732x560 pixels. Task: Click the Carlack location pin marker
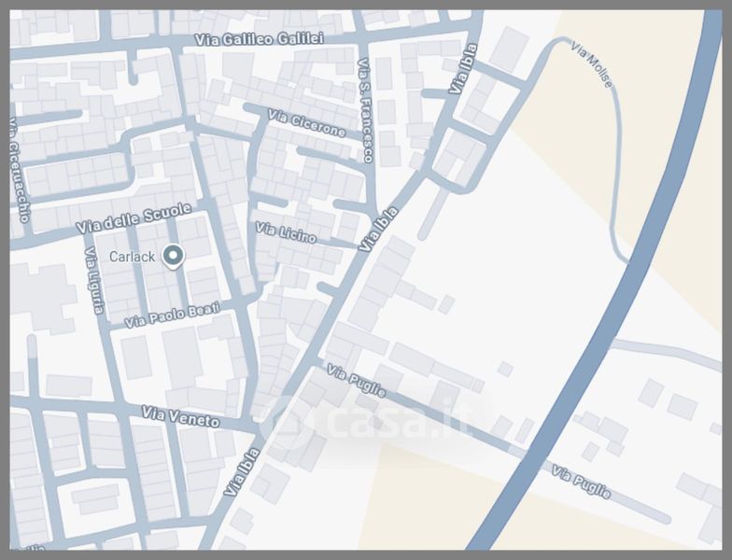(x=173, y=255)
